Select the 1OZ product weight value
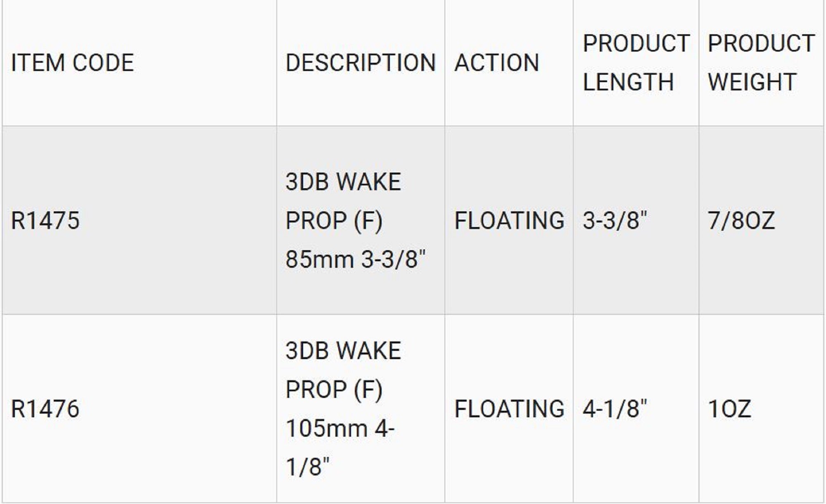The height and width of the screenshot is (504, 826). pyautogui.click(x=729, y=409)
